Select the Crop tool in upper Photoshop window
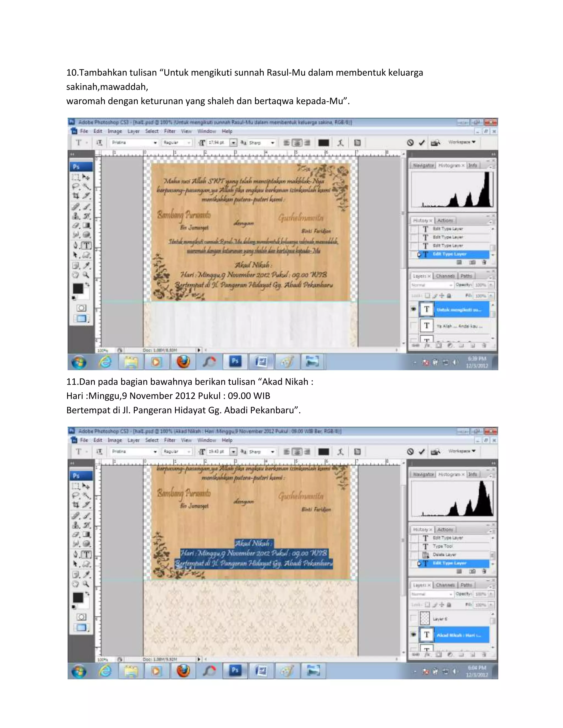This screenshot has height=728, width=563. (x=76, y=196)
